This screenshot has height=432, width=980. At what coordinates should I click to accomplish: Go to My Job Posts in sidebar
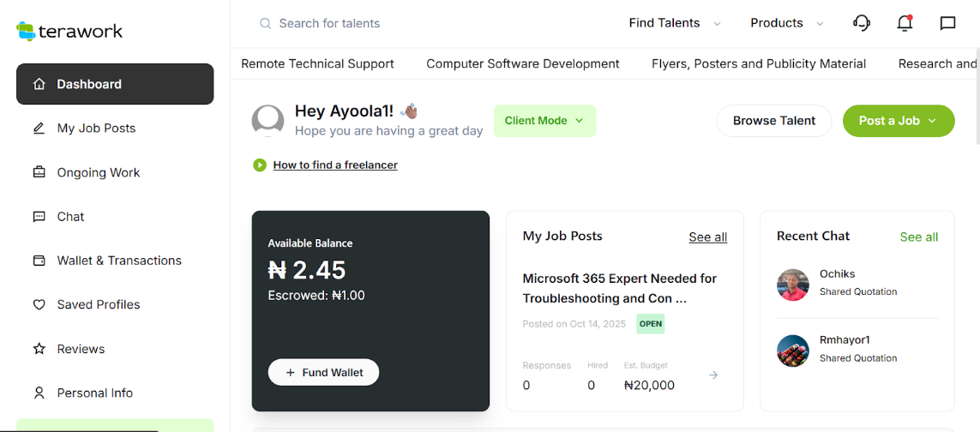pyautogui.click(x=96, y=129)
